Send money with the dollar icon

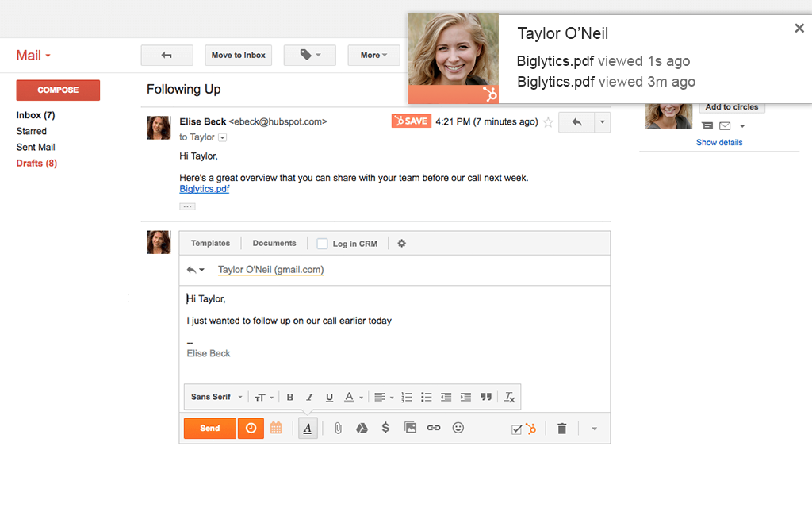(385, 428)
